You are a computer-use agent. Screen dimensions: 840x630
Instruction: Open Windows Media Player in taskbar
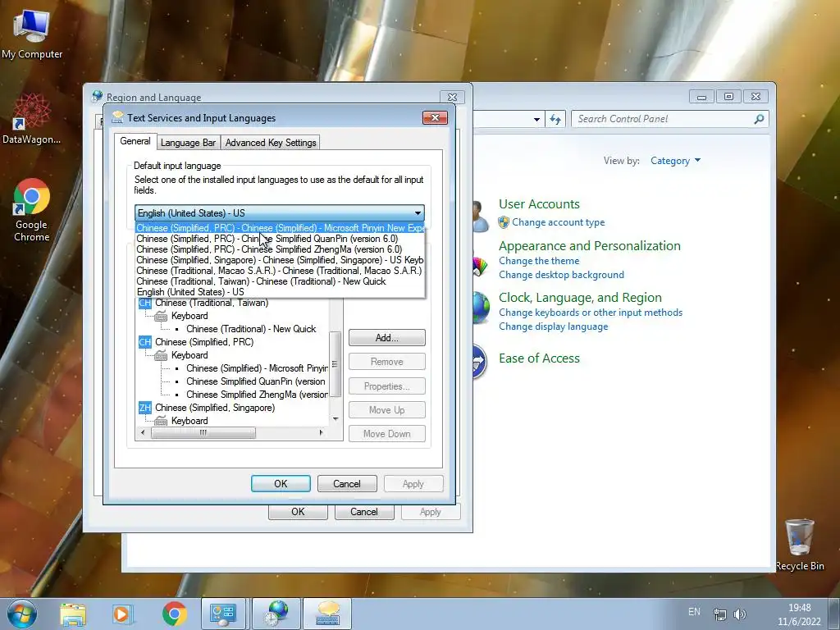(123, 614)
